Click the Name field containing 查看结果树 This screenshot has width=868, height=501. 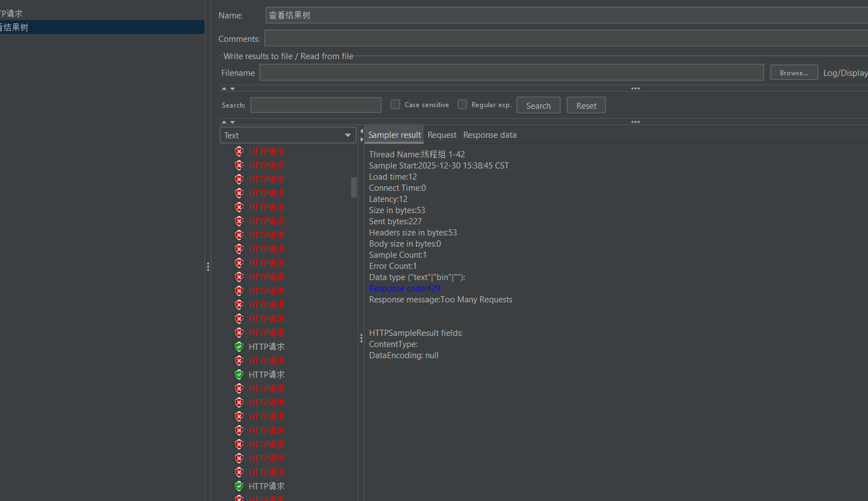(x=566, y=15)
